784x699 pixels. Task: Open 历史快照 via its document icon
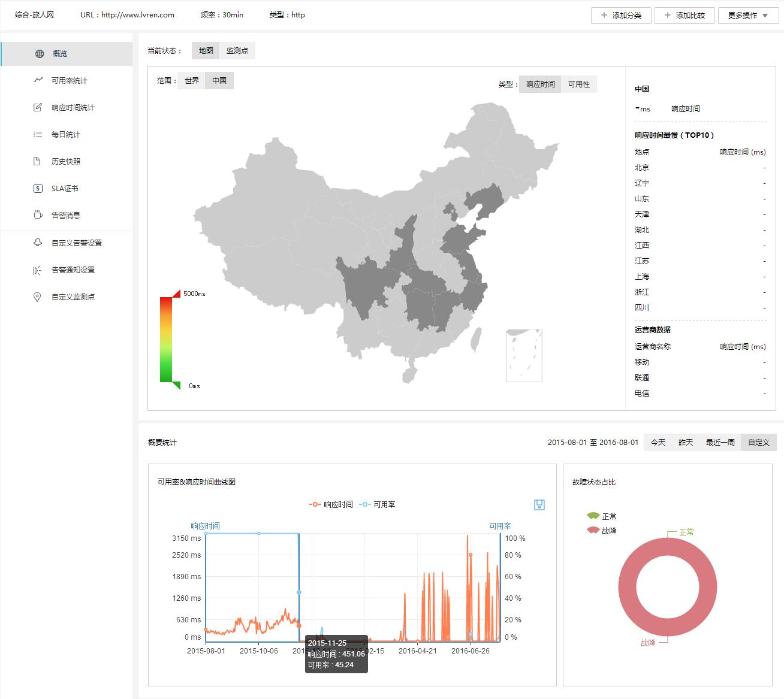coord(38,161)
